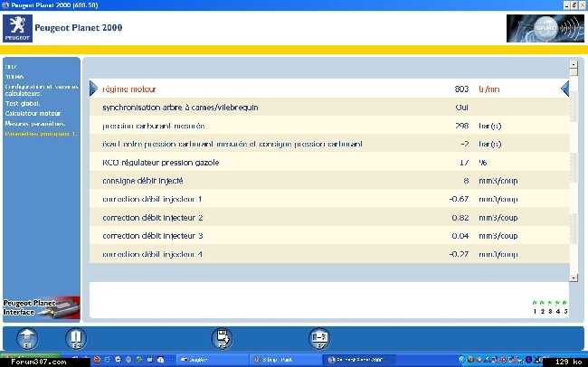Select 'Paramètres principaux 1.' in the sidebar

coord(41,134)
